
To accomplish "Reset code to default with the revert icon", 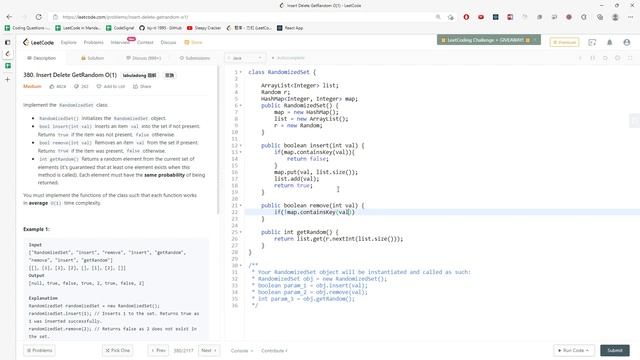I will (x=605, y=58).
